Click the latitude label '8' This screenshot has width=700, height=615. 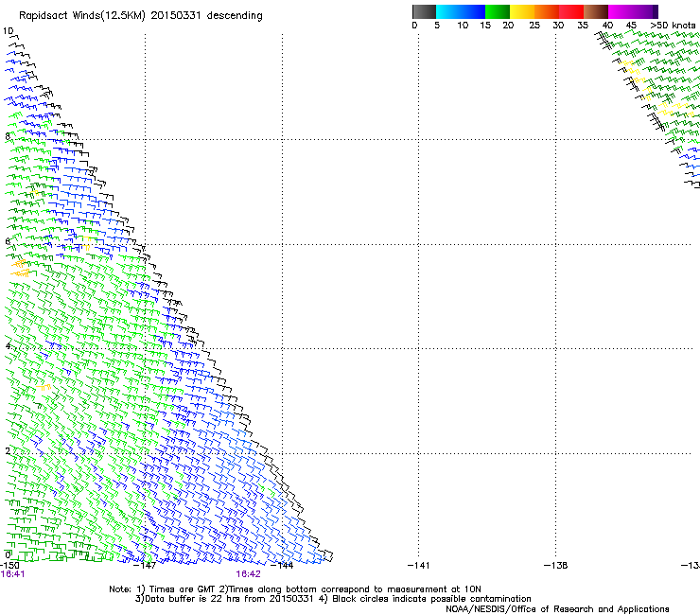point(8,136)
